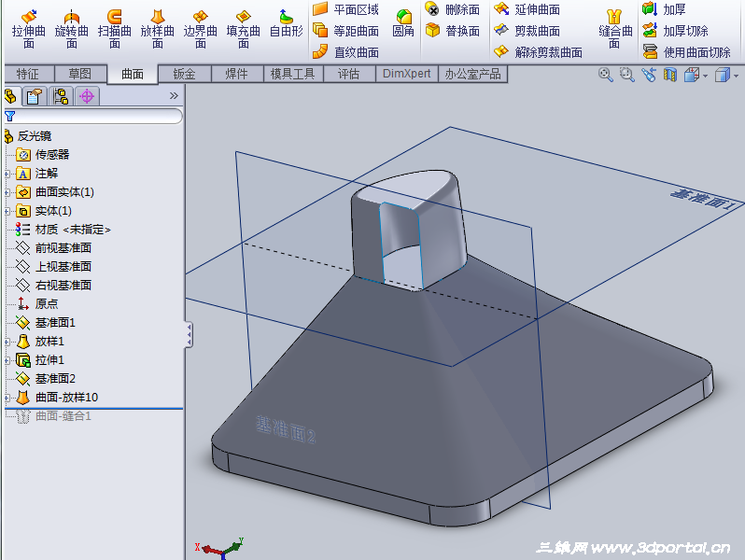Viewport: 745px width, 560px height.
Task: Switch to the 钣金 tab
Action: pos(184,74)
